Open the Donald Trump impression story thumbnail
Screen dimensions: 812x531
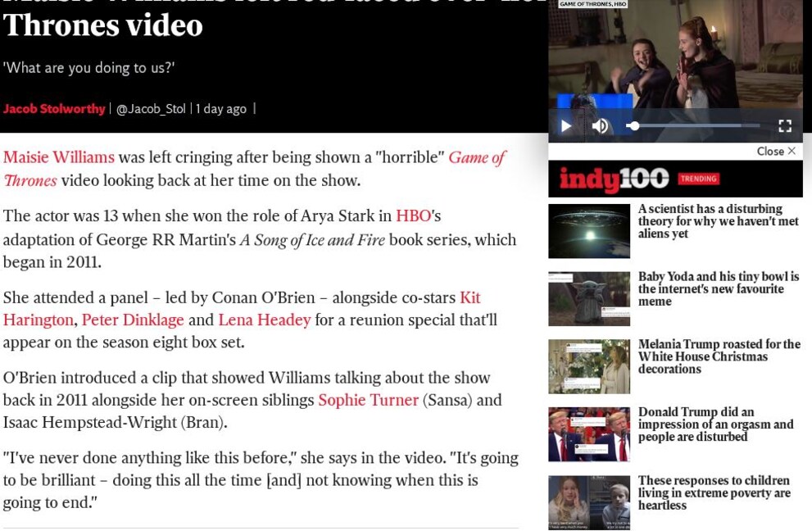pos(589,434)
